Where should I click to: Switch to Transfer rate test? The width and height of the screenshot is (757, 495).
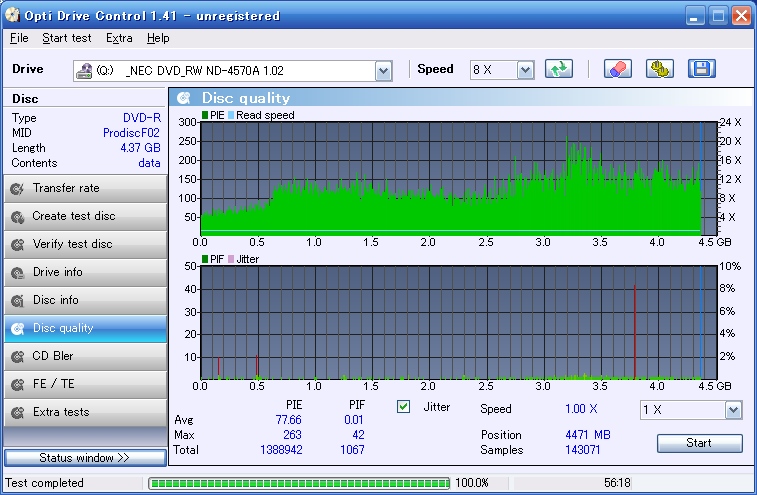pyautogui.click(x=85, y=188)
